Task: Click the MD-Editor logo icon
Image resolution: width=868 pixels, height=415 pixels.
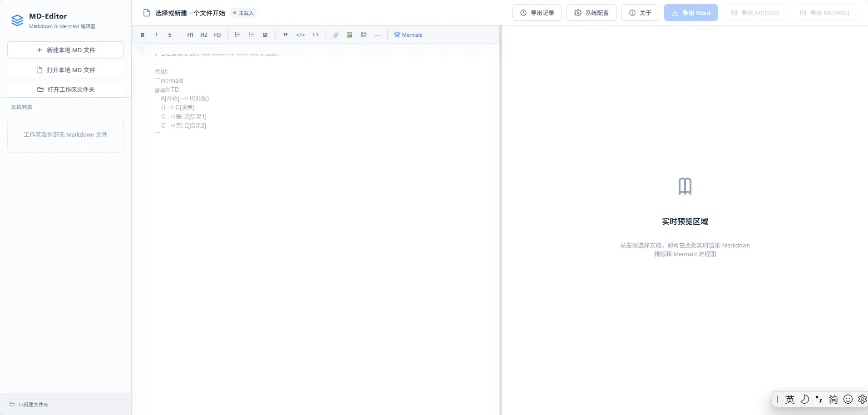Action: 17,20
